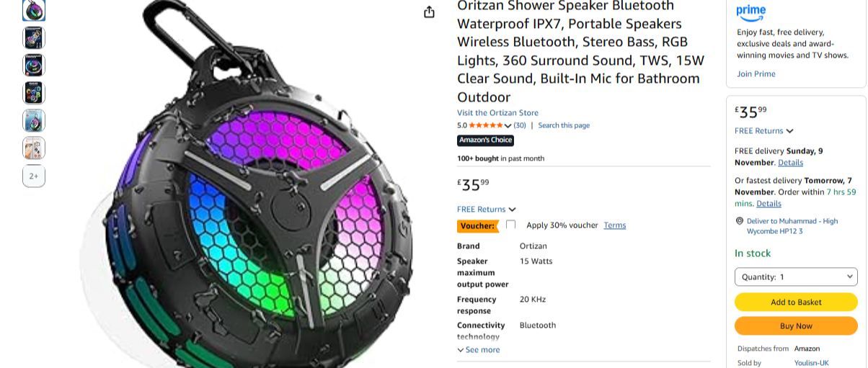Open the Prime logo
The width and height of the screenshot is (868, 368).
750,12
